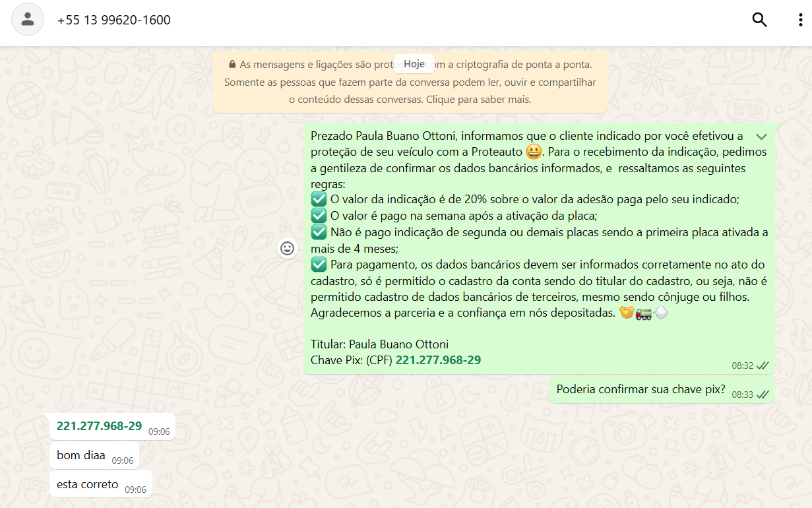Click the truck emoji in the message
The height and width of the screenshot is (508, 812).
click(643, 313)
